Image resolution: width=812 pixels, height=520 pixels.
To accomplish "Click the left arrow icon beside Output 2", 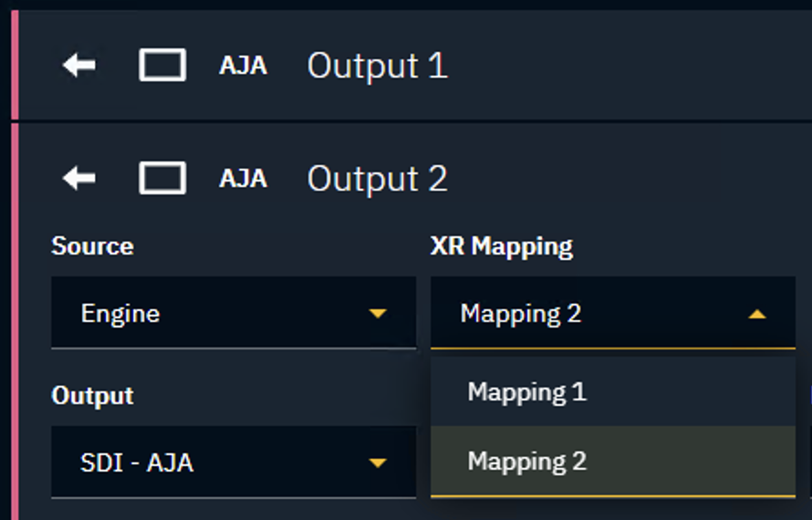I will [79, 179].
